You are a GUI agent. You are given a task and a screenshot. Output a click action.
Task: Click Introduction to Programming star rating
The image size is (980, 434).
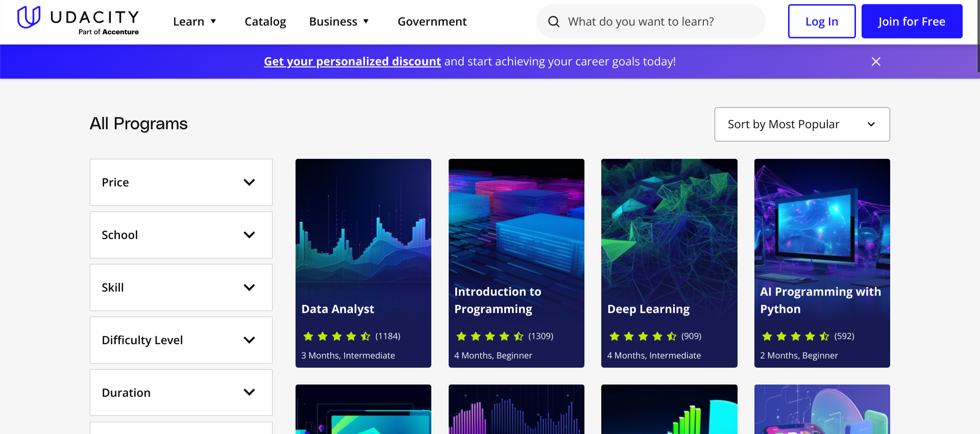point(489,336)
